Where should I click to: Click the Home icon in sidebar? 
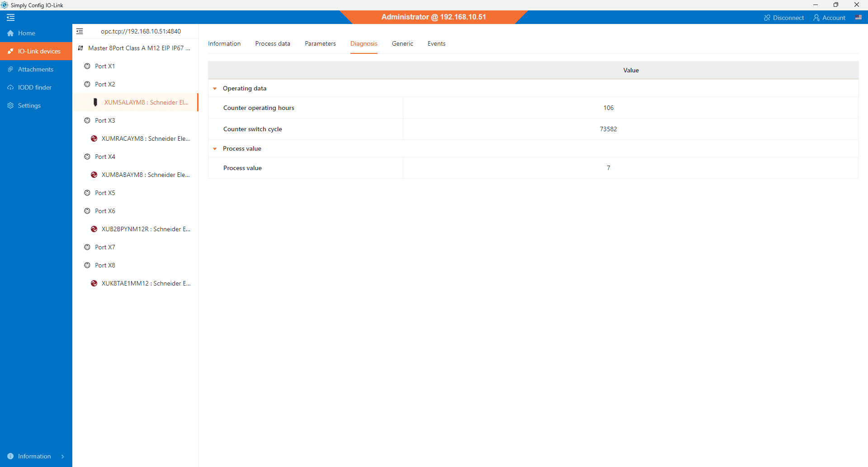10,33
